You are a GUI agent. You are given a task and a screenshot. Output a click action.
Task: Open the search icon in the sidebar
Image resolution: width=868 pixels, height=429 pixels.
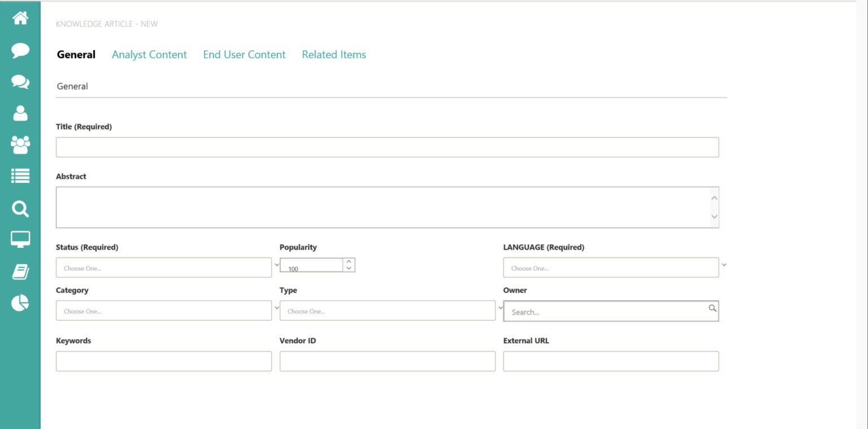pos(20,209)
